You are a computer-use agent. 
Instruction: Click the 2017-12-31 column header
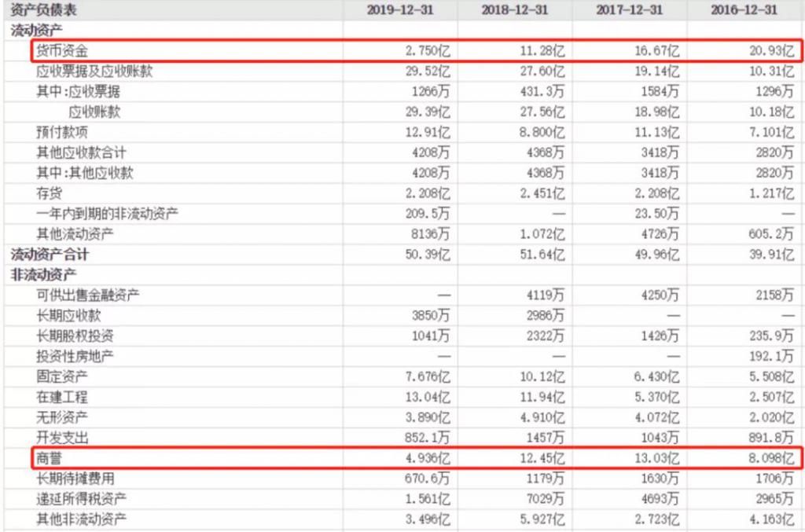(625, 10)
